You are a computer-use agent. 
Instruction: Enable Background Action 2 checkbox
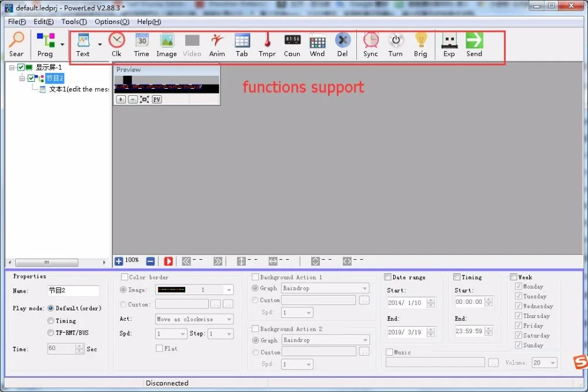click(x=255, y=329)
